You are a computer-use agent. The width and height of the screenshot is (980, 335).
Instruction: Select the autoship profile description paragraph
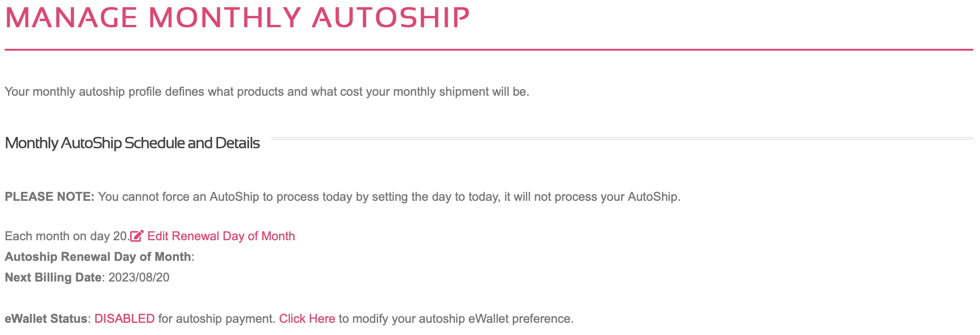coord(267,91)
